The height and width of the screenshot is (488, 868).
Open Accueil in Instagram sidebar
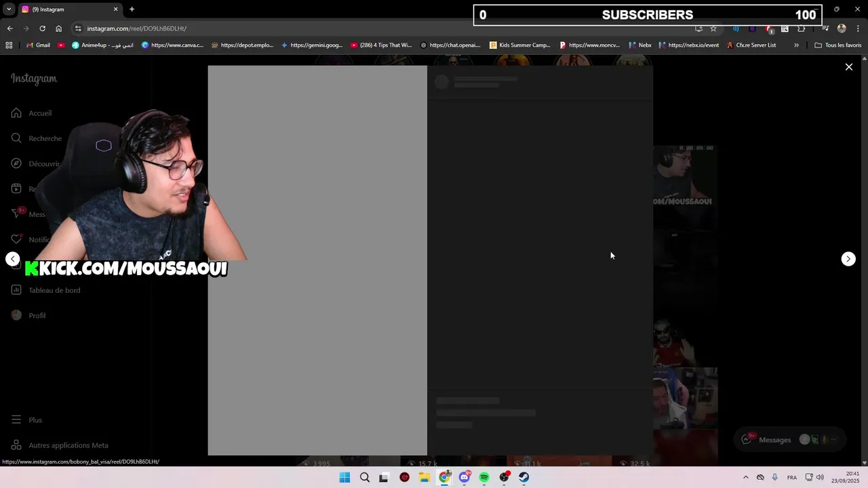40,113
